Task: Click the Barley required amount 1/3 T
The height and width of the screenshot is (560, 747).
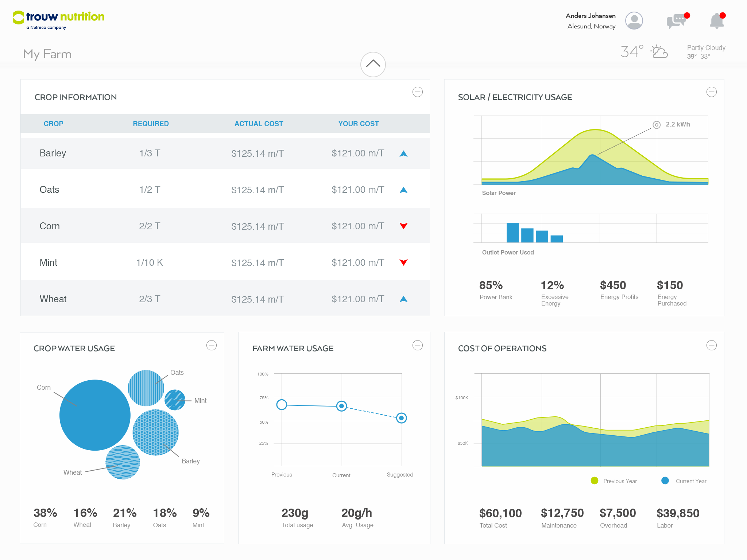Action: pyautogui.click(x=150, y=153)
